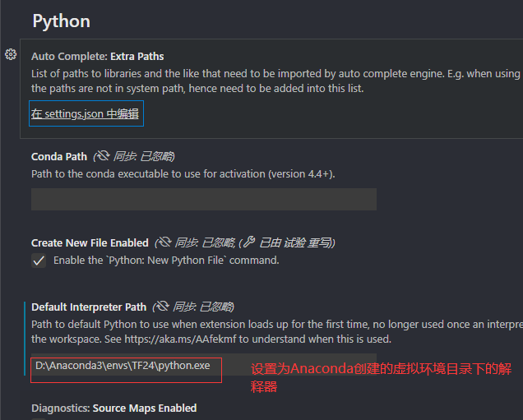Click sync-ignored icon beside Default Interpreter Path

(x=163, y=306)
